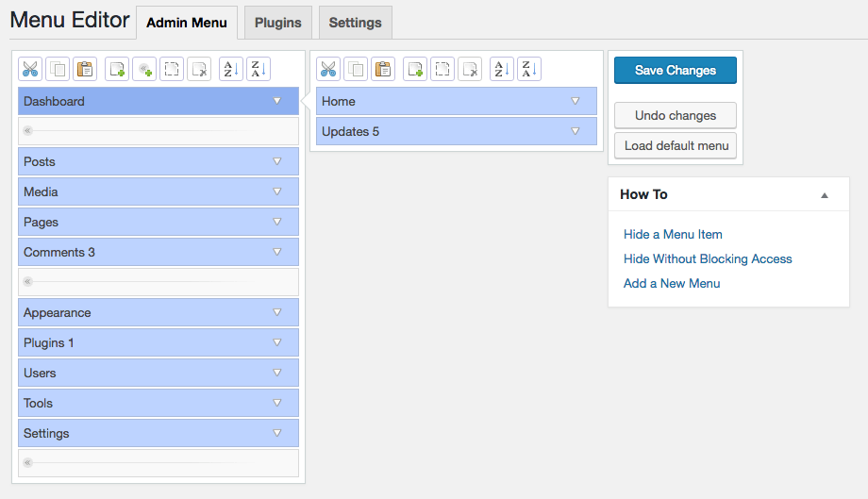Select the Users menu row
868x499 pixels.
click(159, 373)
